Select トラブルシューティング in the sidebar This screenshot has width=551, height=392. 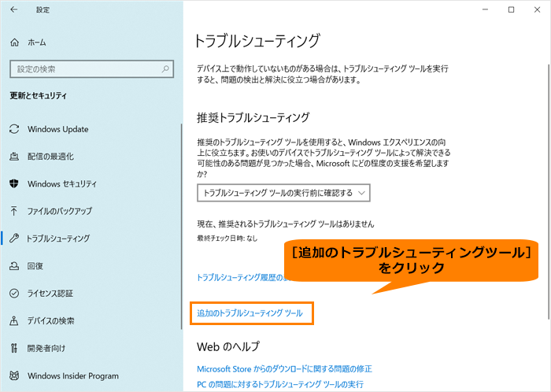[x=58, y=239]
